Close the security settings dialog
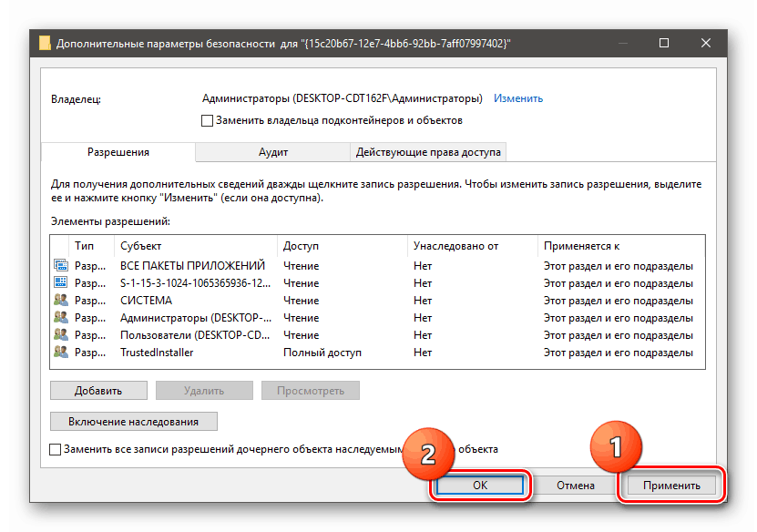Image resolution: width=757 pixels, height=532 pixels. (x=705, y=43)
